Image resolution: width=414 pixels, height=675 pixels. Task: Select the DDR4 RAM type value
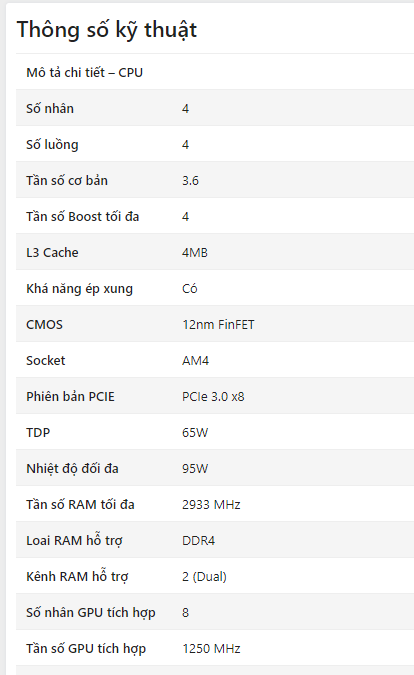click(x=198, y=541)
